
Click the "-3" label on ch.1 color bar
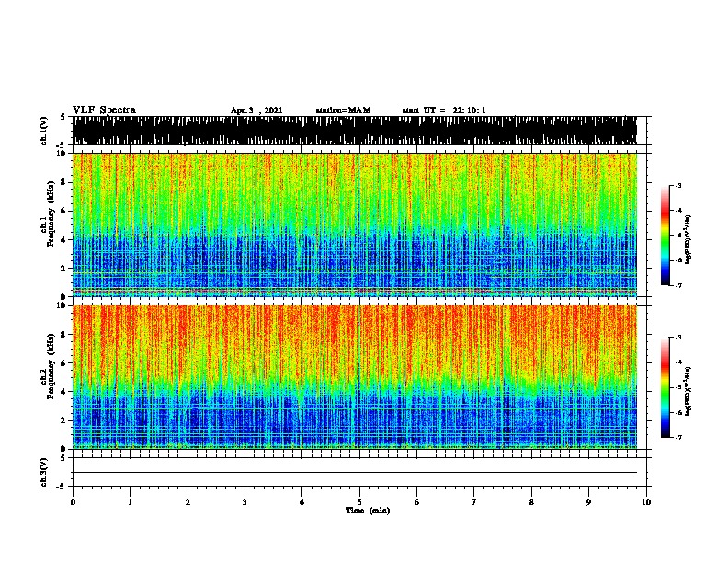[x=678, y=186]
